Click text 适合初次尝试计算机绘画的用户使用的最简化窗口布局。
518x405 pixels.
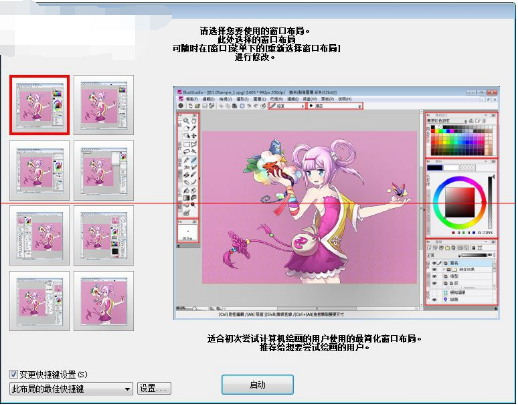[314, 339]
